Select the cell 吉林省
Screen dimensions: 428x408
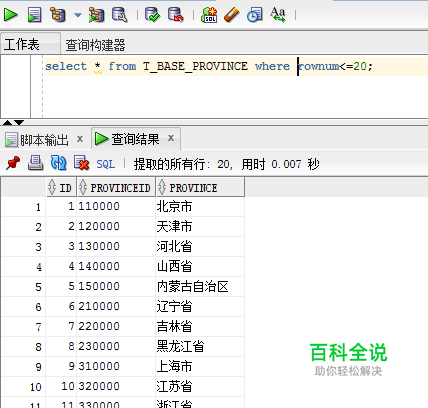[x=200, y=327]
